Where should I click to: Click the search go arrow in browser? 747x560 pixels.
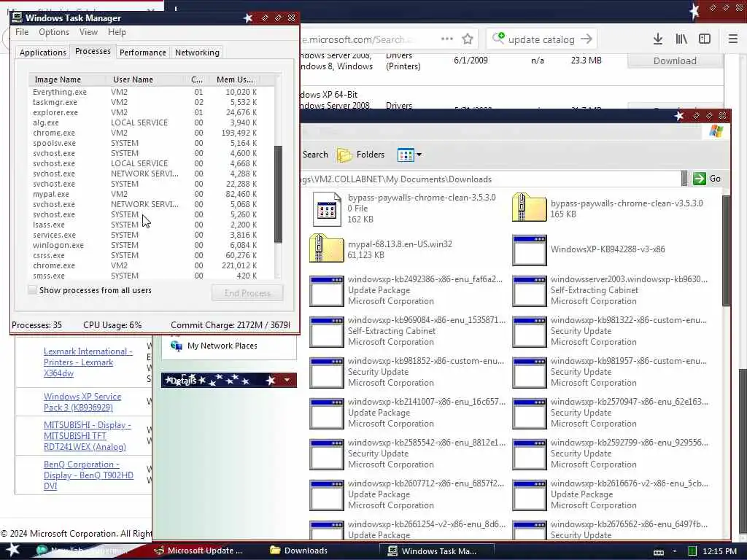587,39
